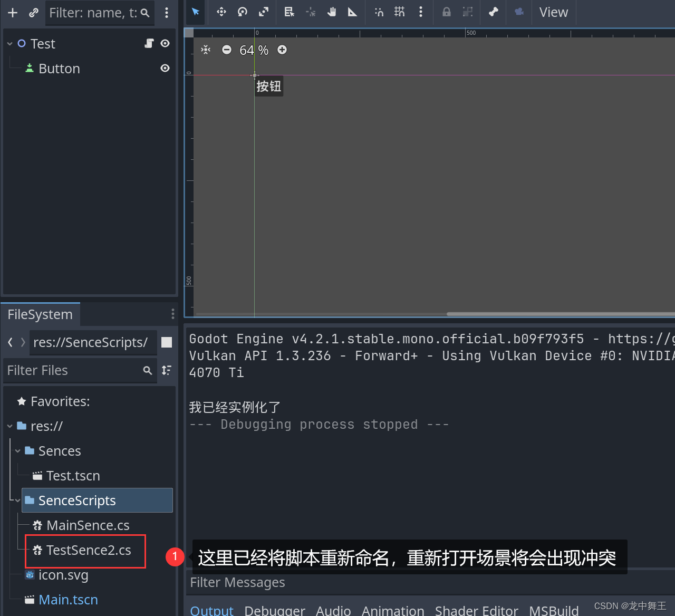Collapse the Test node tree
Viewport: 675px width, 616px height.
pos(9,44)
